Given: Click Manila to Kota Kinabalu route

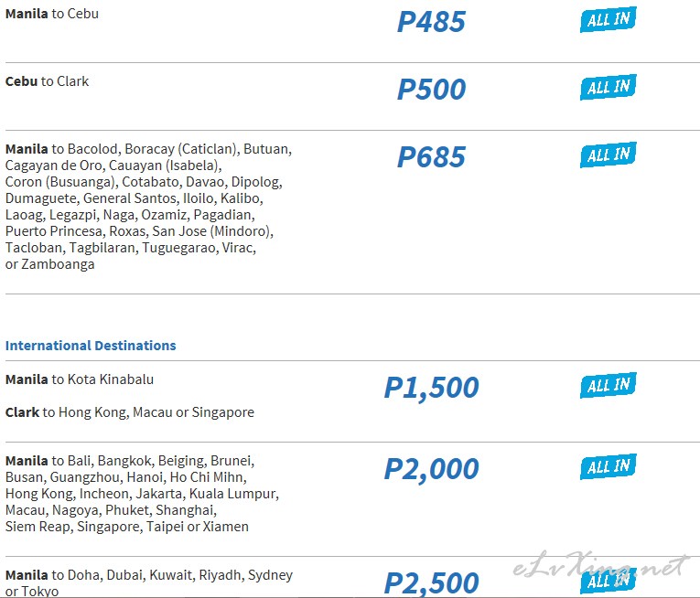Looking at the screenshot, I should (x=80, y=379).
